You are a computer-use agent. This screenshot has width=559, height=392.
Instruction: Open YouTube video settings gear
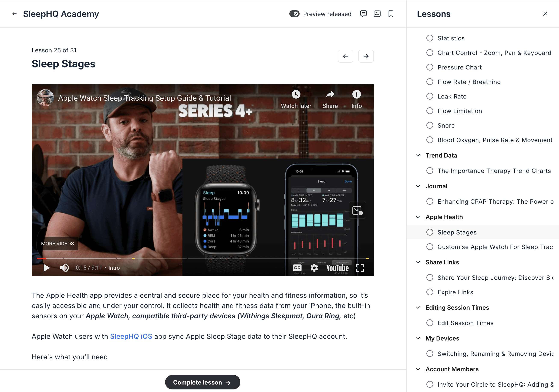[314, 268]
